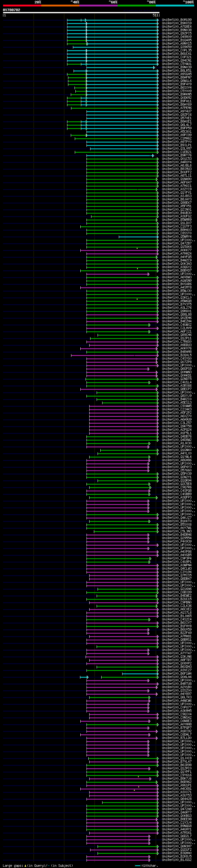This screenshot has width=197, height=868.
Task: Select hit label UniRef100_C1MH62
Action: point(177,138)
